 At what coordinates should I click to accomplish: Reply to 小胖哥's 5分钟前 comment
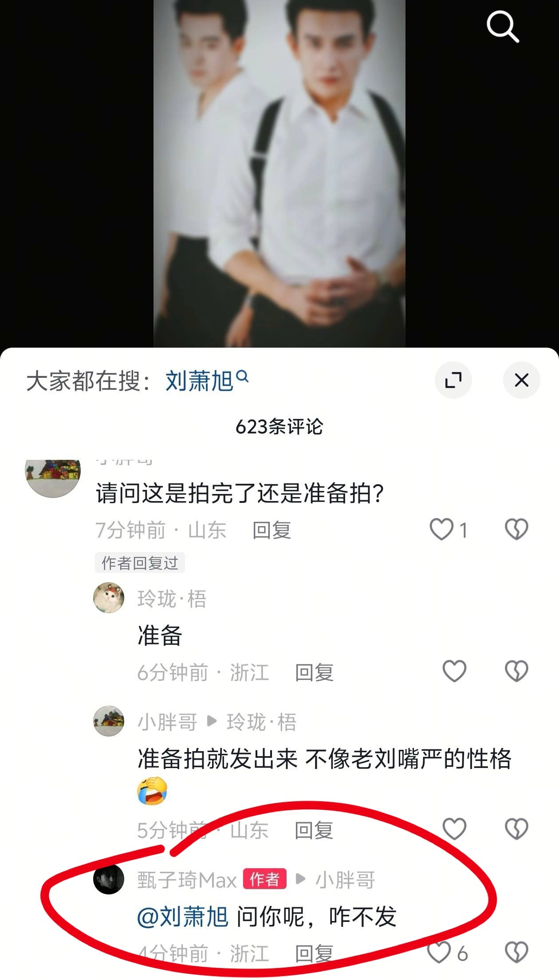click(x=314, y=830)
